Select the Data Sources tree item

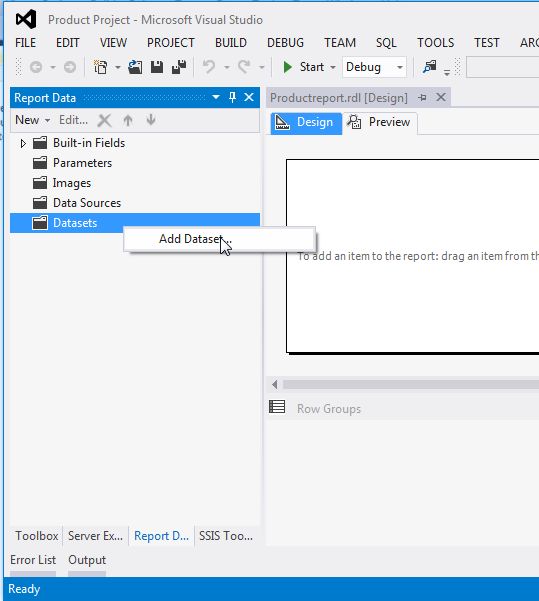[x=87, y=203]
